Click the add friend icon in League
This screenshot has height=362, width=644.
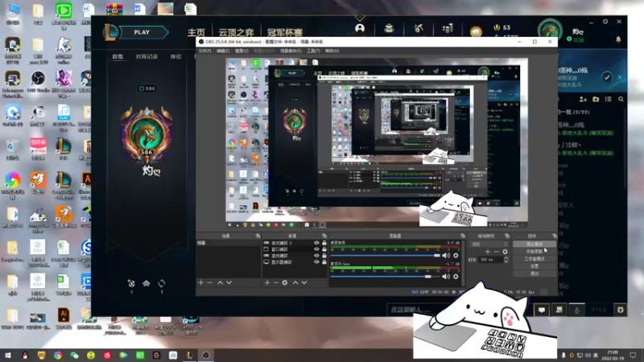pyautogui.click(x=583, y=99)
